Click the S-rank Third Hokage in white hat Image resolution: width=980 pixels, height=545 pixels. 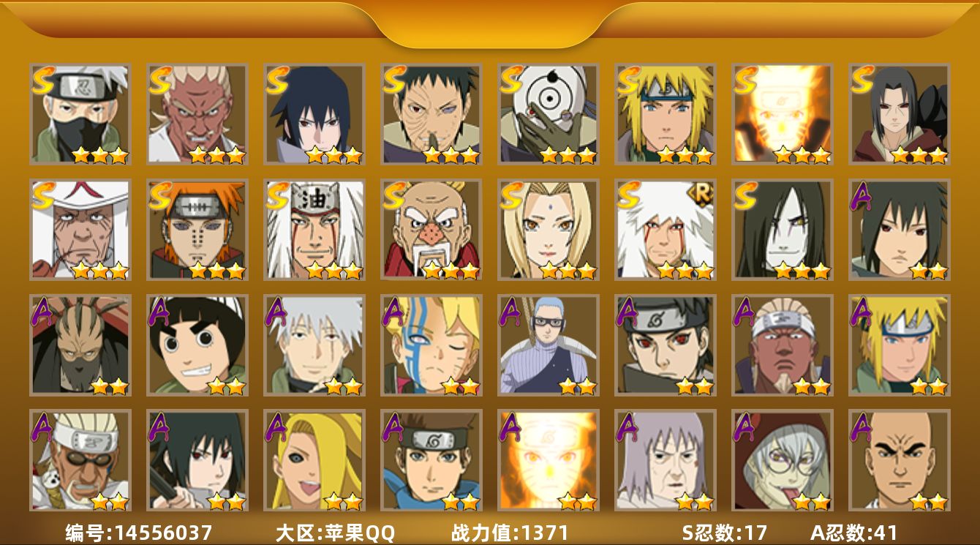coord(80,229)
